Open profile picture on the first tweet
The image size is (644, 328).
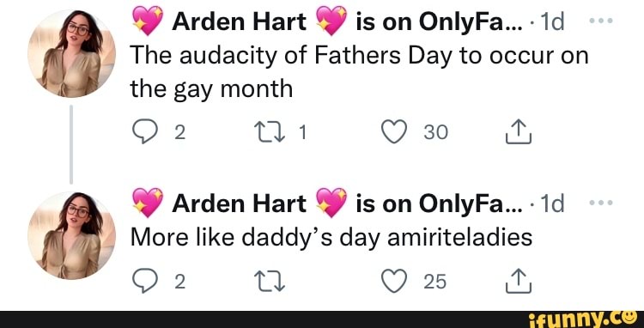(71, 53)
